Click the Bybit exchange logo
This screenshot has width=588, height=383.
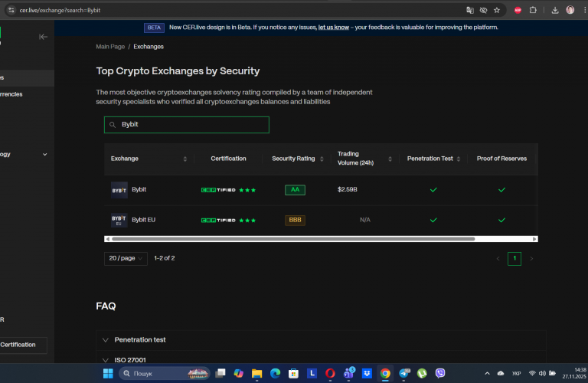119,190
